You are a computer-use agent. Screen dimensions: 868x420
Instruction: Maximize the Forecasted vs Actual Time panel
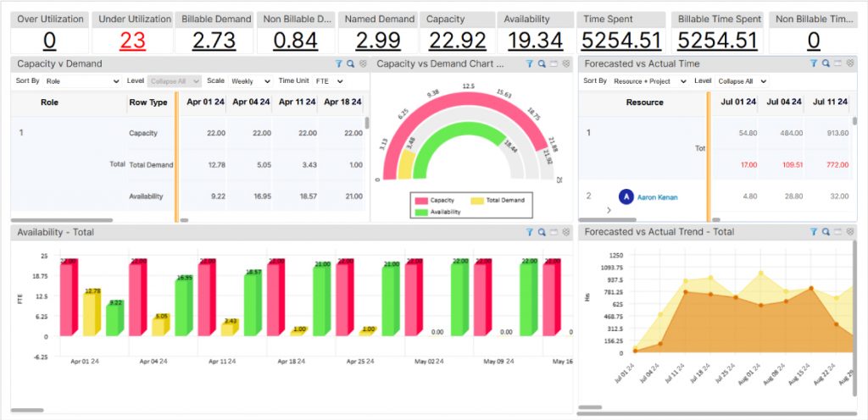click(x=837, y=64)
